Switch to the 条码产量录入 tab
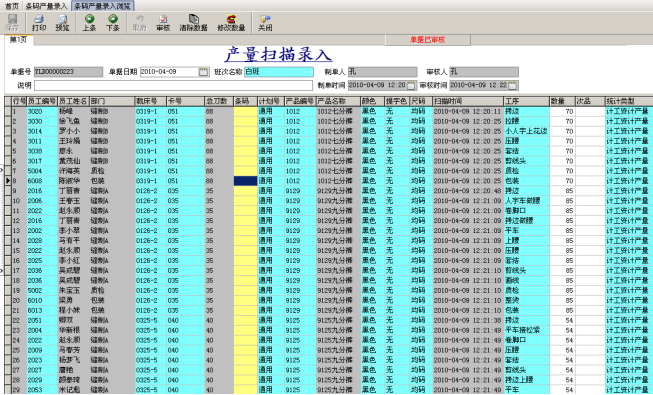Screen dimensions: 653x395 46,6
